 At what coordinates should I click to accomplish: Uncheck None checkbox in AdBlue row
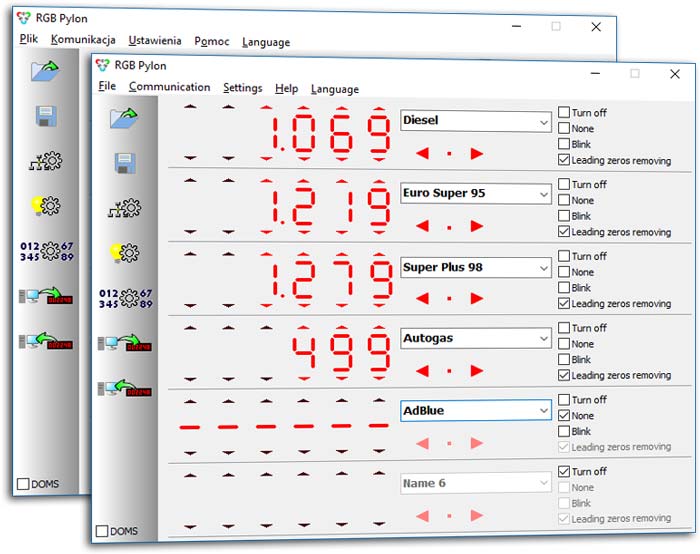(564, 416)
